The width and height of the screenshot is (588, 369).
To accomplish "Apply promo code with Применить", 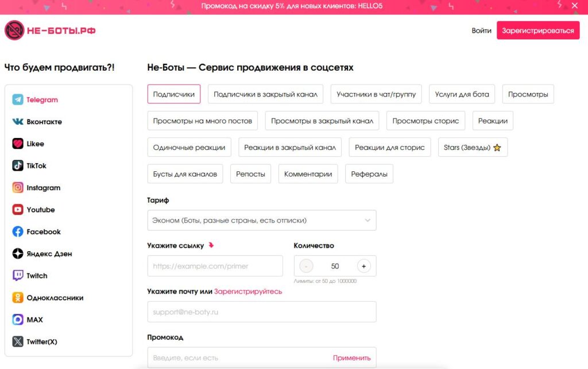I will 352,358.
